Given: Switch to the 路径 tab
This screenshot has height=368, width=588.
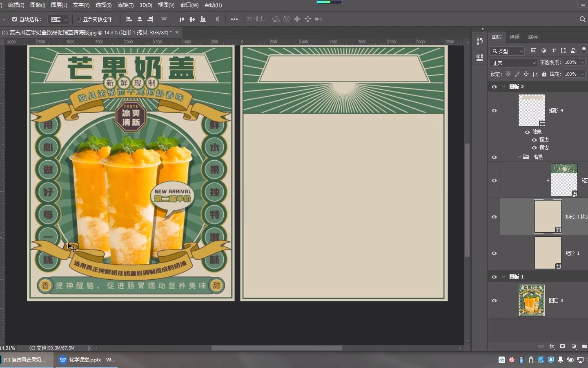Looking at the screenshot, I should pyautogui.click(x=533, y=37).
